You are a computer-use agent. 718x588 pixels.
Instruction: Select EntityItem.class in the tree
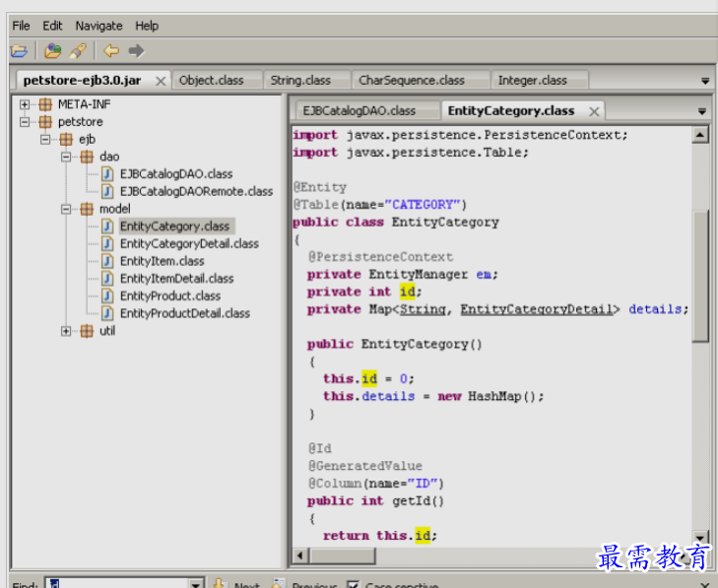click(x=163, y=261)
